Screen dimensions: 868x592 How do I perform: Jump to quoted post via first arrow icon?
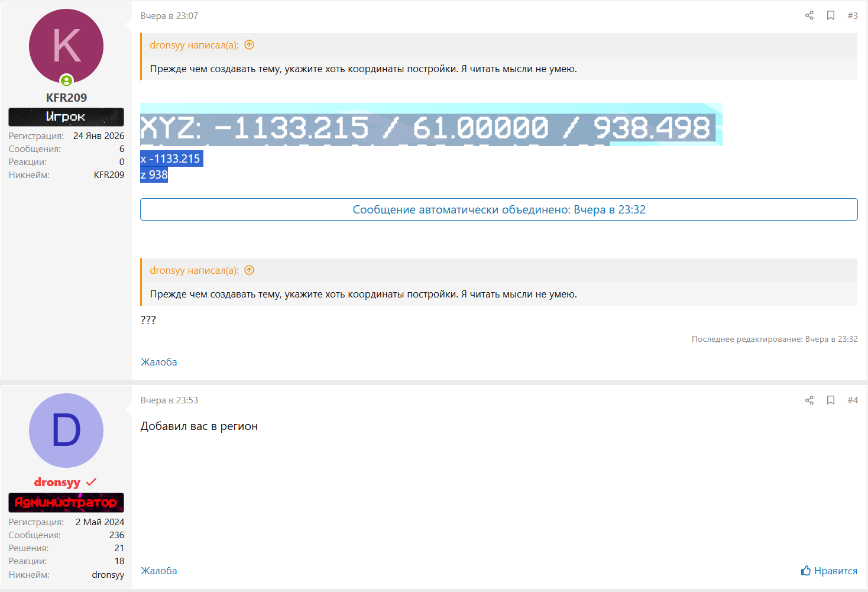[x=250, y=45]
